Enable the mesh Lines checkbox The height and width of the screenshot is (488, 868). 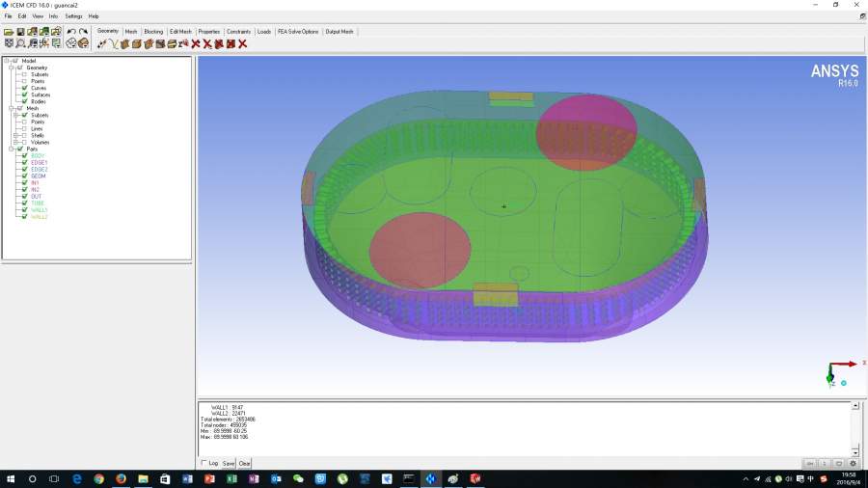[24, 128]
